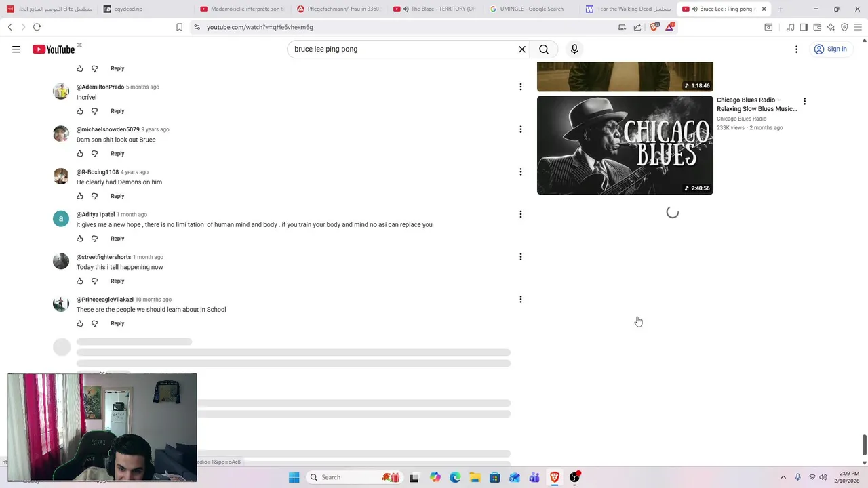Viewport: 868px width, 488px height.
Task: Like the comment by @Aditya1patel
Action: point(80,239)
